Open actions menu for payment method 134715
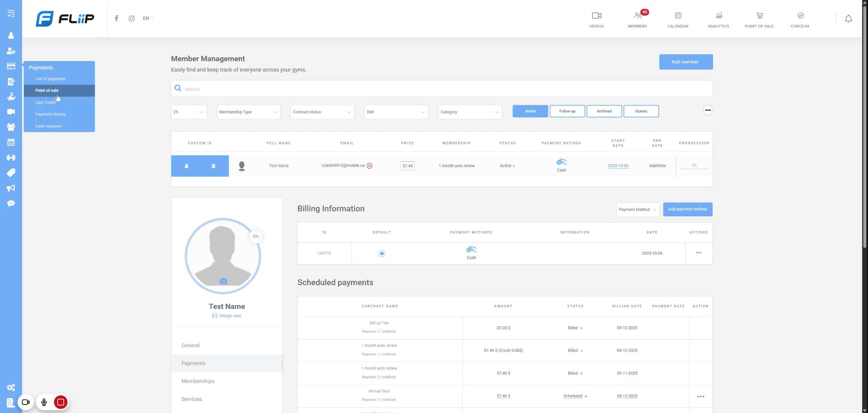Viewport: 868px width, 413px height. [x=699, y=253]
